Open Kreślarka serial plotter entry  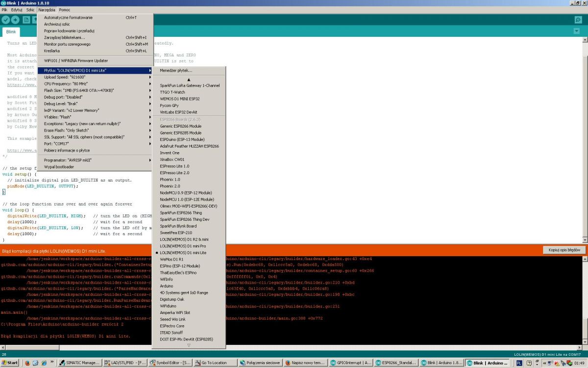click(96, 51)
